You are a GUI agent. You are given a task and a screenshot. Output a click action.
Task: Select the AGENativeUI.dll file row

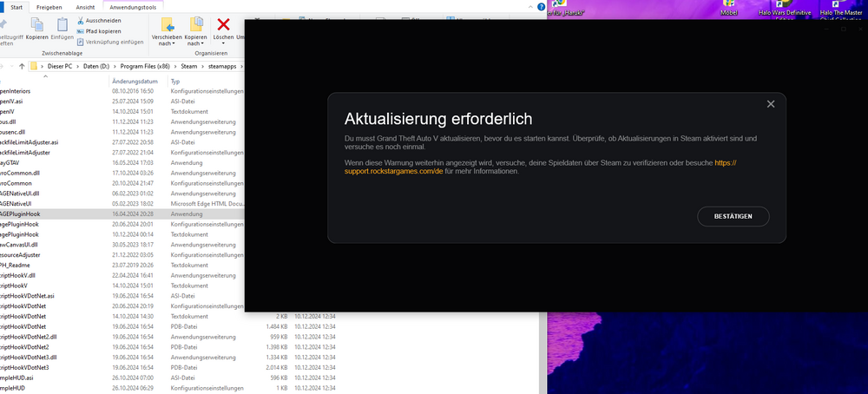pos(122,194)
